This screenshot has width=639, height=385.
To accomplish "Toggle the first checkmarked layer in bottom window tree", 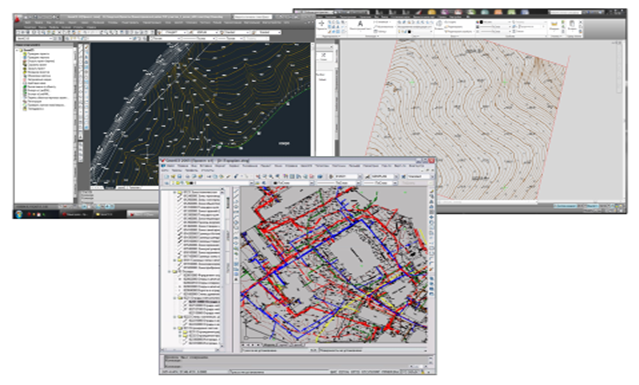I will (180, 195).
